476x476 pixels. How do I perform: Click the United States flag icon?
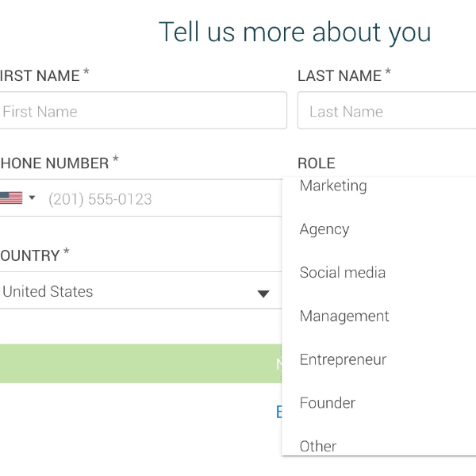point(11,198)
